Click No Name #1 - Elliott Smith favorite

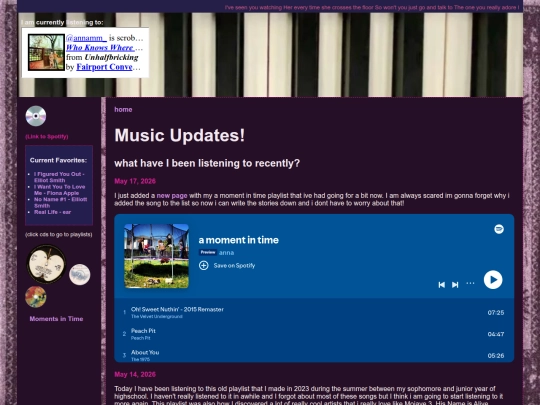coord(60,202)
